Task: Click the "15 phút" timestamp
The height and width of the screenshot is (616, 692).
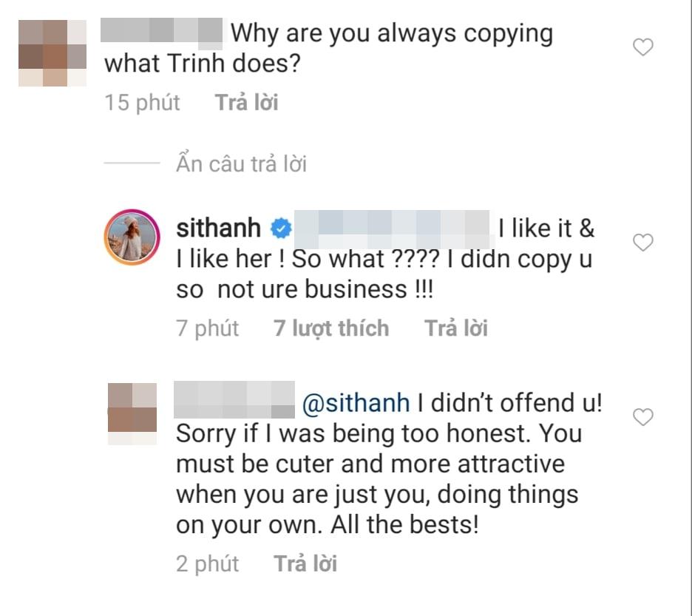Action: (142, 102)
